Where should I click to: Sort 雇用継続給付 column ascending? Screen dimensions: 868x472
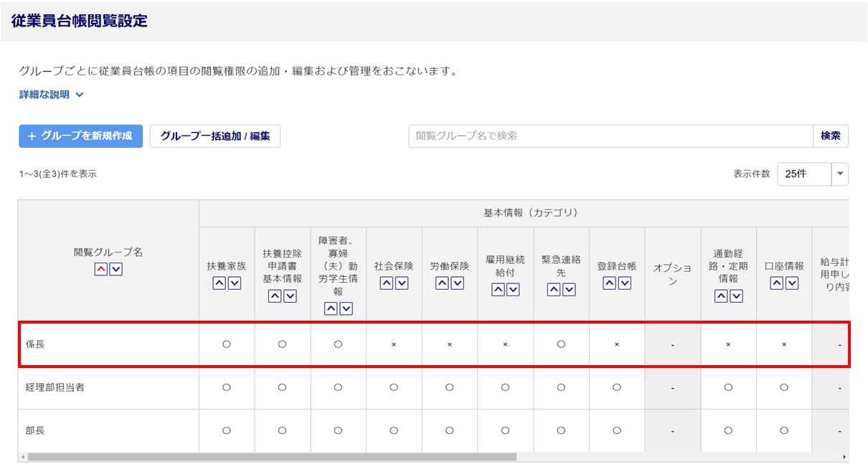point(499,290)
